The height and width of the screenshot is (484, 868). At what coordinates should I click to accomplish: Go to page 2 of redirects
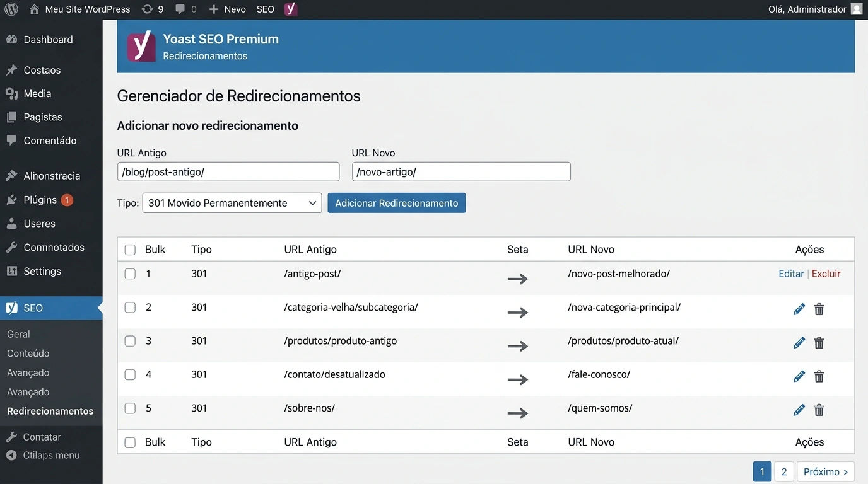pos(784,471)
